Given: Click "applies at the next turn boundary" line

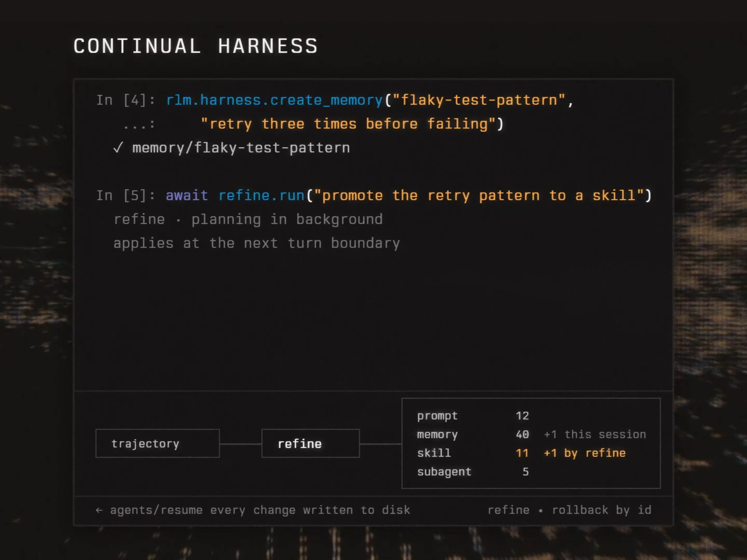Looking at the screenshot, I should pos(257,244).
